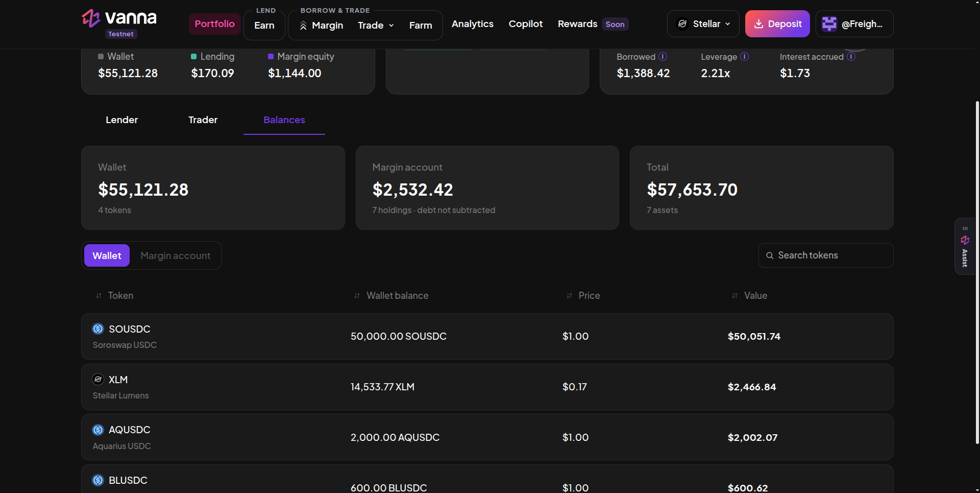
Task: Click the 2,000.00 AQUSDC balance
Action: (x=395, y=438)
